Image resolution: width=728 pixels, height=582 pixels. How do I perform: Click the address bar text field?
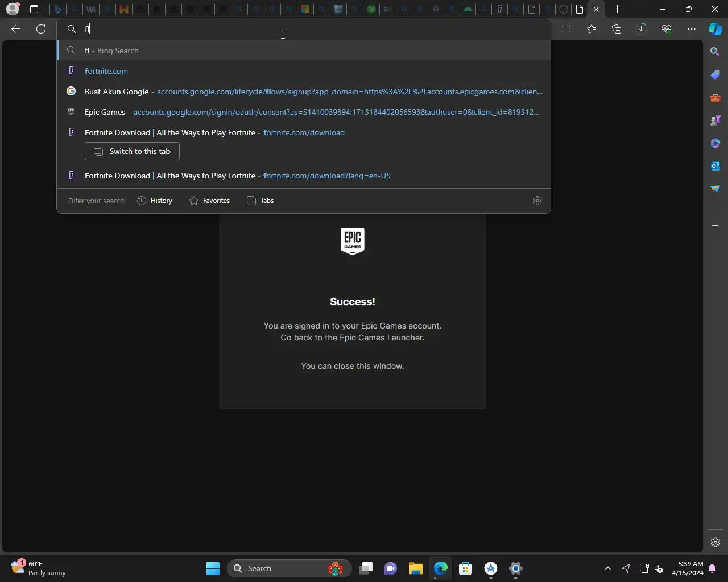304,29
